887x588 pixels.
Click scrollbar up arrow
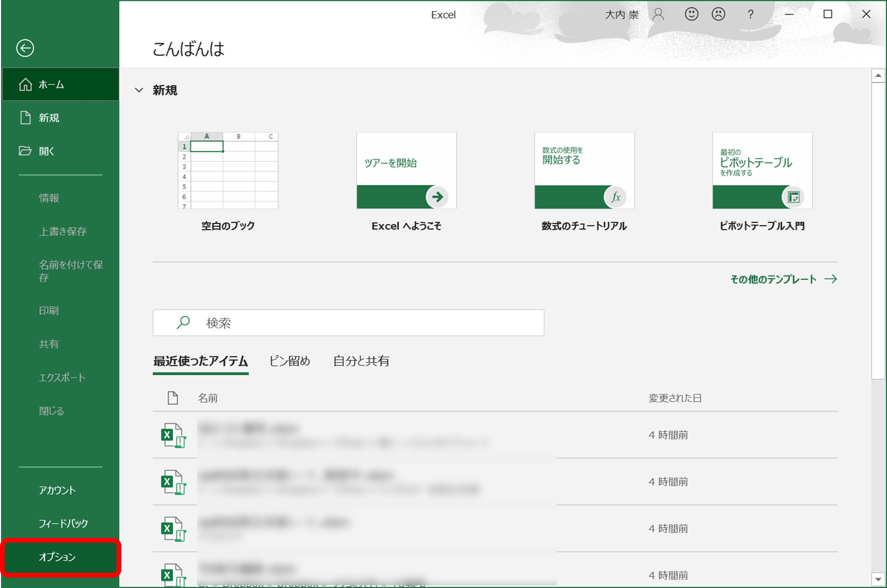tap(878, 76)
